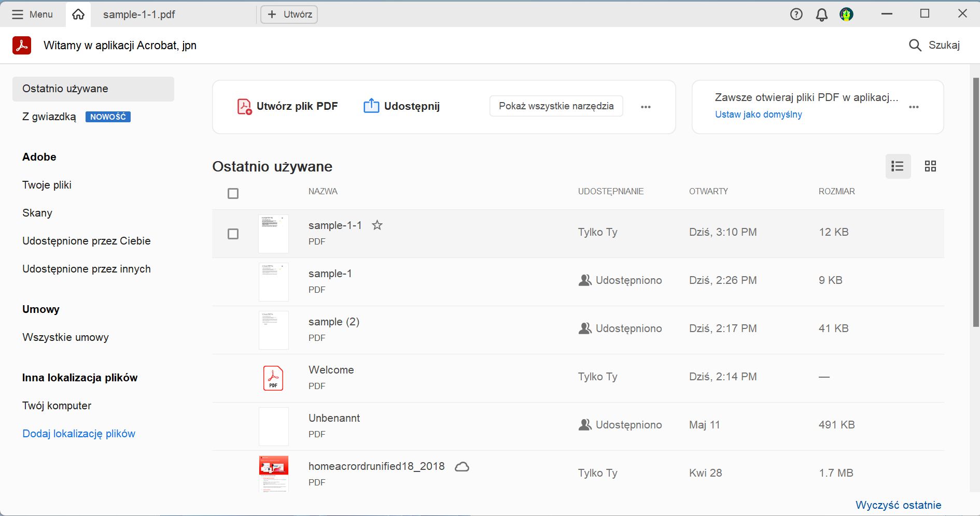Click the Adobe Acrobat logo

click(x=22, y=45)
